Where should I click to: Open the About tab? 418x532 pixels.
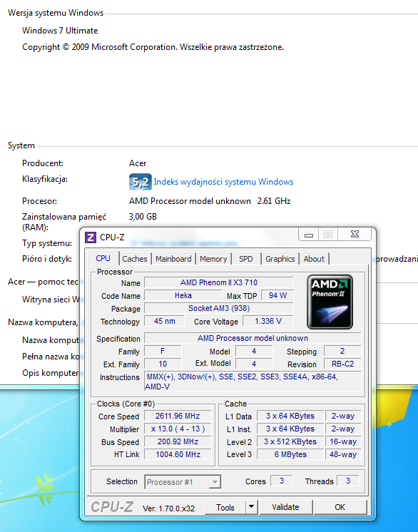pos(314,259)
